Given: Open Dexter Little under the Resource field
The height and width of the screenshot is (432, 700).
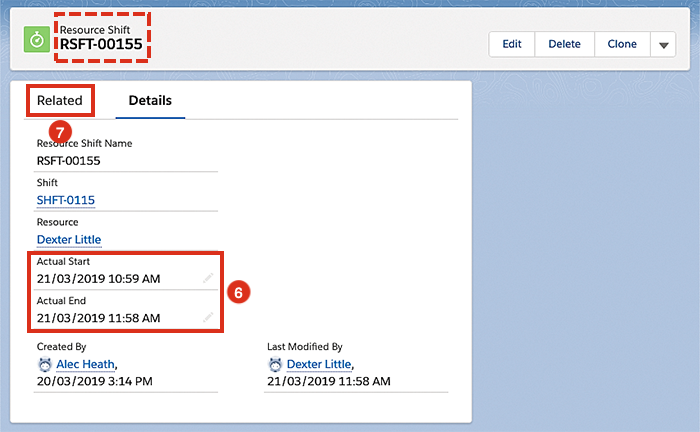Looking at the screenshot, I should click(69, 240).
